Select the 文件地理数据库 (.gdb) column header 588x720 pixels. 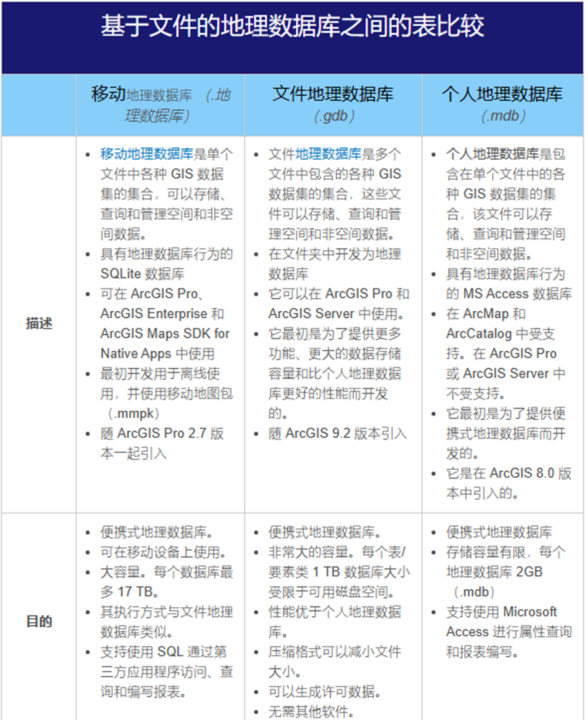click(333, 105)
